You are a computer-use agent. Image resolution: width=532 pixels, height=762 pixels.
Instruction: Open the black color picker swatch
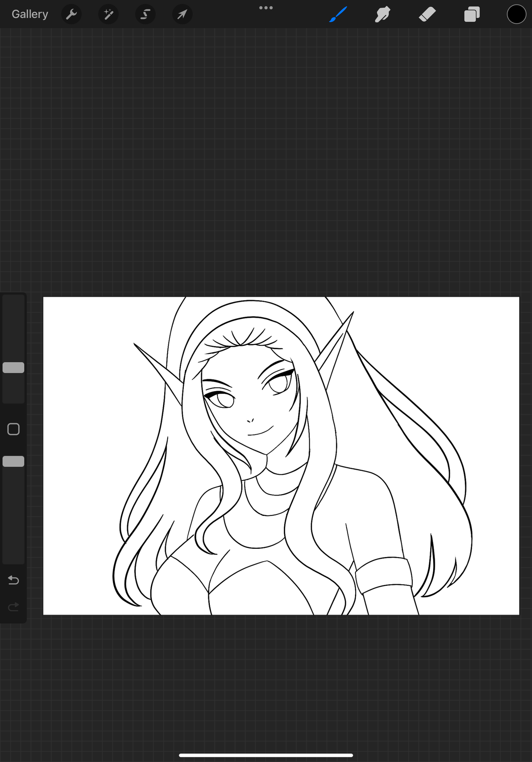pos(517,14)
